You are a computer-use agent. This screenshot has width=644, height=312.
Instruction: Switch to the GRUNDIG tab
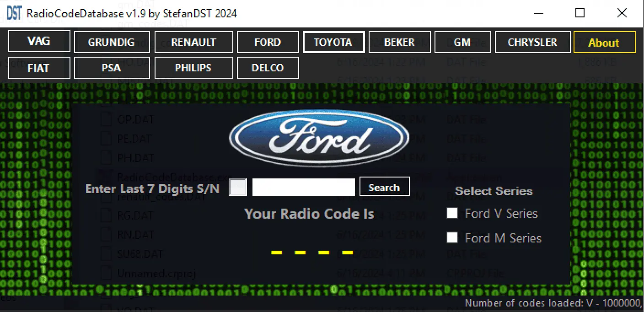(x=111, y=43)
